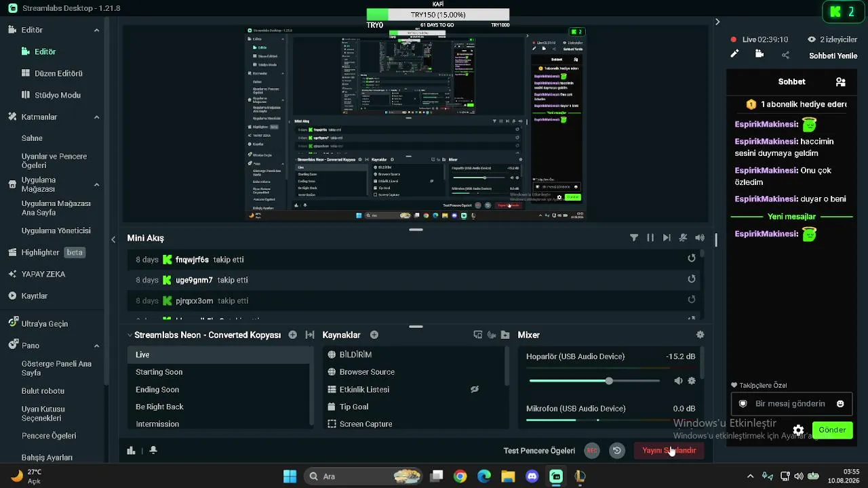
Task: Collapse the chat panel with the chevron
Action: pyautogui.click(x=717, y=22)
